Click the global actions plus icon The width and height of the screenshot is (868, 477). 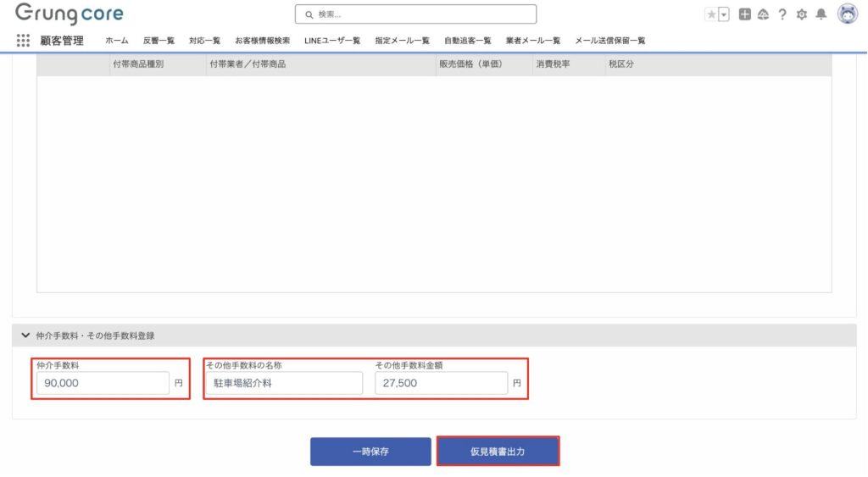coord(744,14)
